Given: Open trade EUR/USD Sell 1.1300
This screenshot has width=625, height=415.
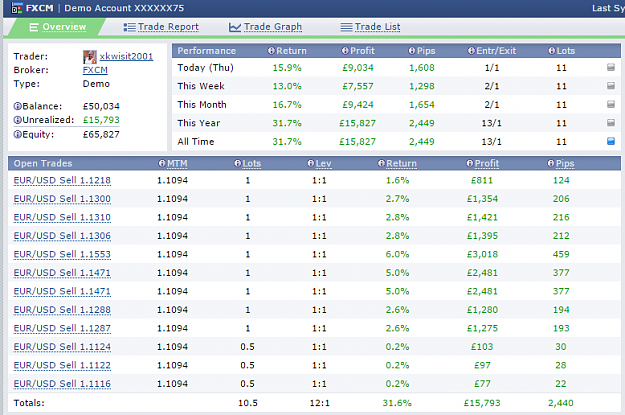Looking at the screenshot, I should 62,199.
